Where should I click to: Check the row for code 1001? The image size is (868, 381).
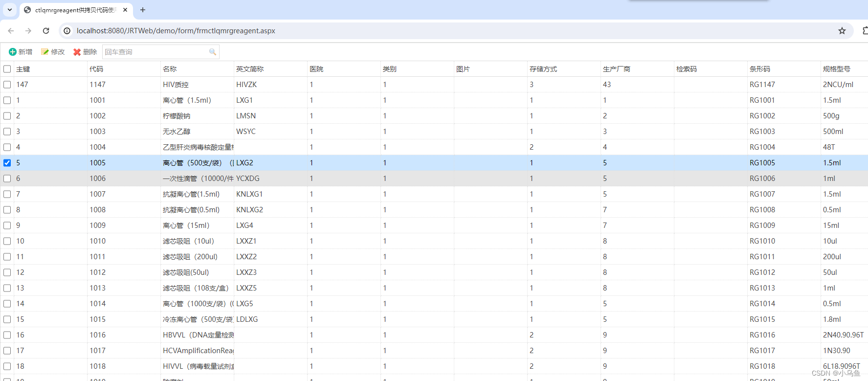click(7, 100)
